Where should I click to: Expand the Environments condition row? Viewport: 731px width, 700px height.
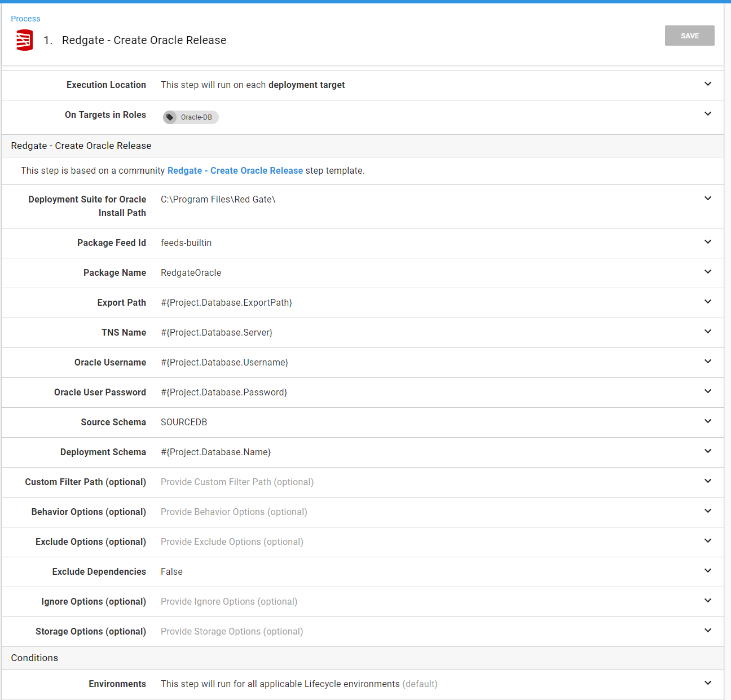[x=707, y=683]
